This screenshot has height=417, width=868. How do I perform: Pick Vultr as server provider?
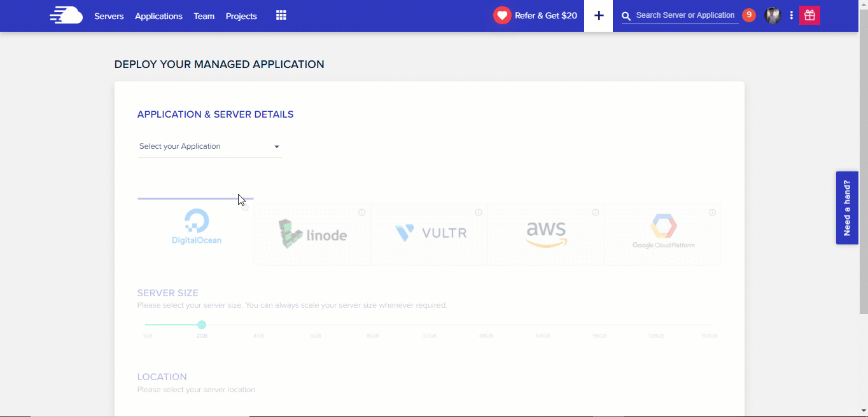coord(430,234)
